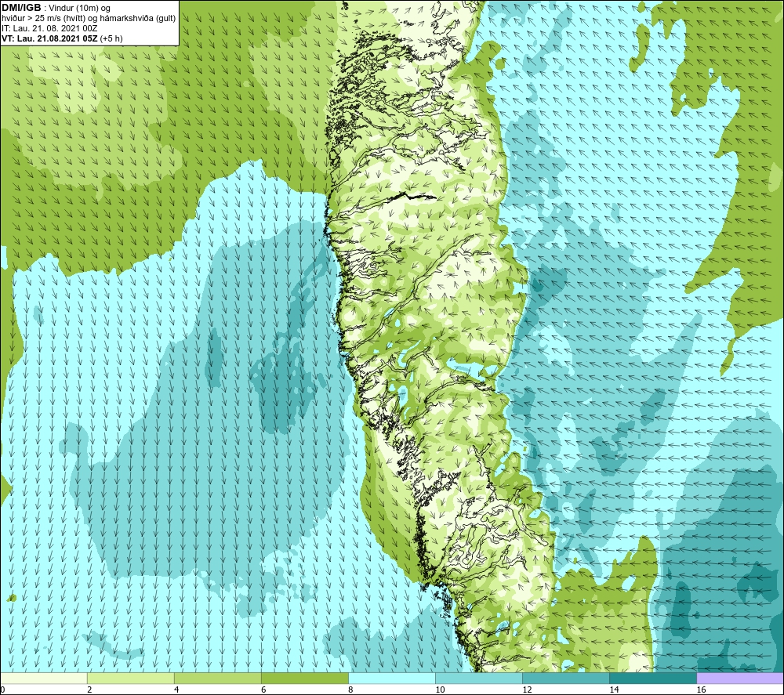Click the purple above-16 m/s swatch
This screenshot has width=784, height=695.
click(x=740, y=678)
